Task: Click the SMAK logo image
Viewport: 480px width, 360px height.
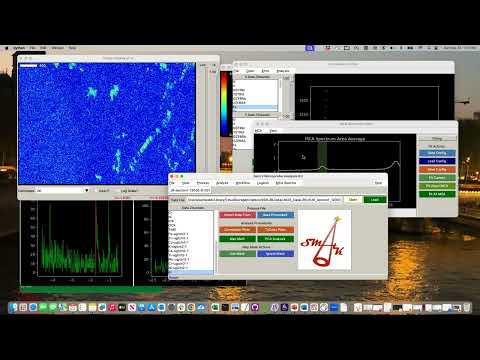Action: coord(324,240)
